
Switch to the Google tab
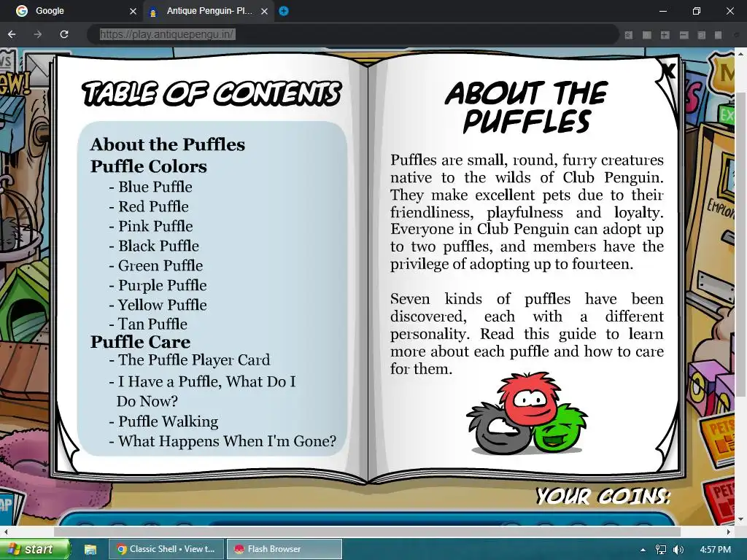(x=71, y=11)
